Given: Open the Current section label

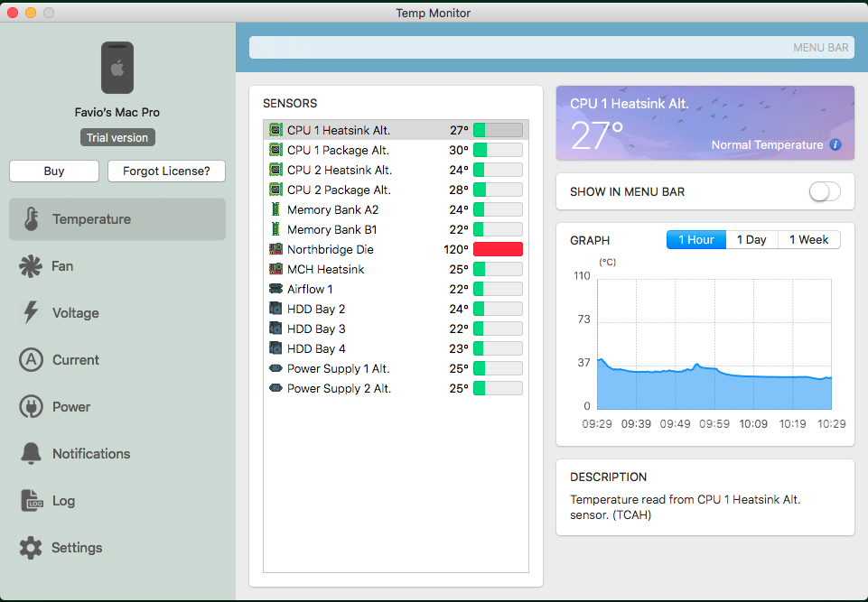Looking at the screenshot, I should point(76,359).
